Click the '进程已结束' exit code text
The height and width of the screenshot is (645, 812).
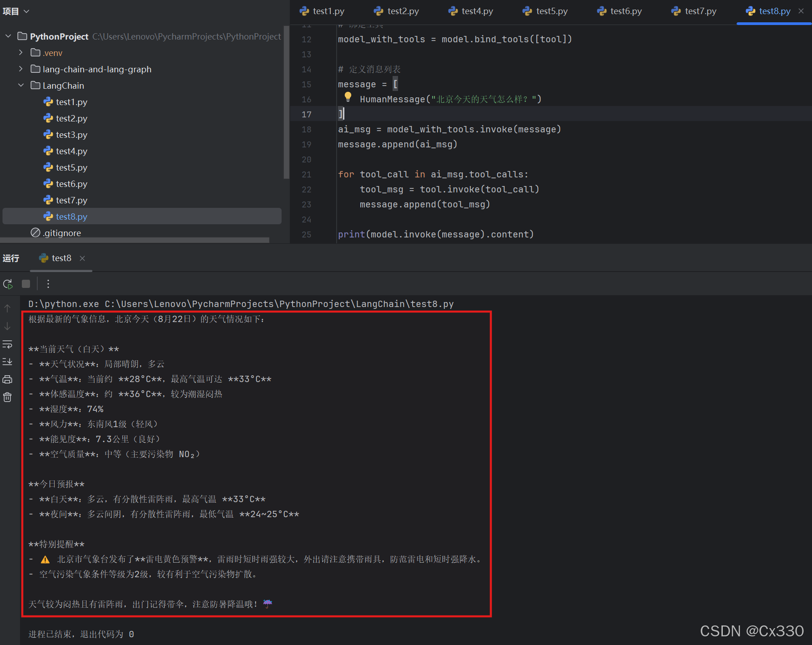click(81, 634)
